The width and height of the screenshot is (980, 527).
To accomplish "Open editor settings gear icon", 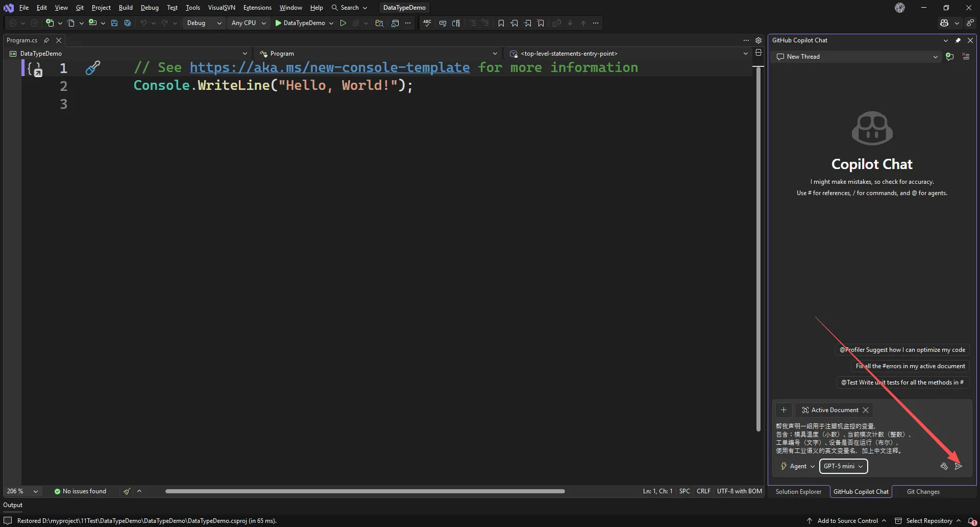I will coord(758,40).
